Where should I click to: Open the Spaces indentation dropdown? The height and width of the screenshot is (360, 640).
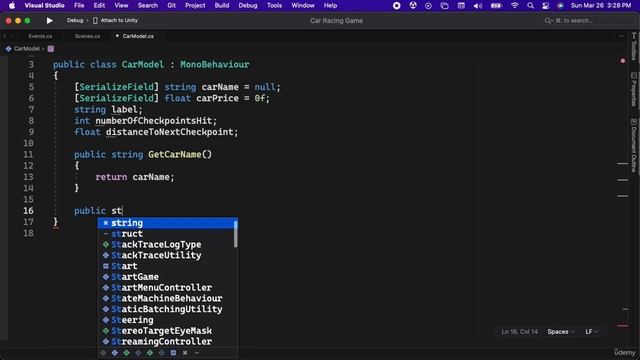click(561, 332)
